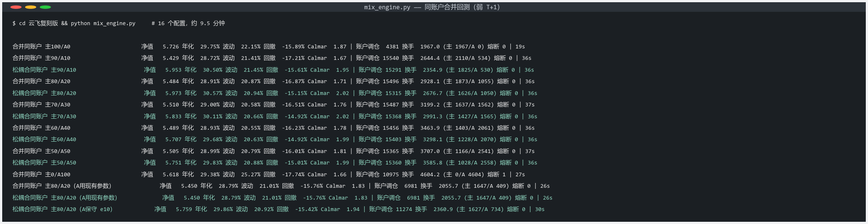Click the Calmar value 1.95
The image size is (868, 224).
342,70
